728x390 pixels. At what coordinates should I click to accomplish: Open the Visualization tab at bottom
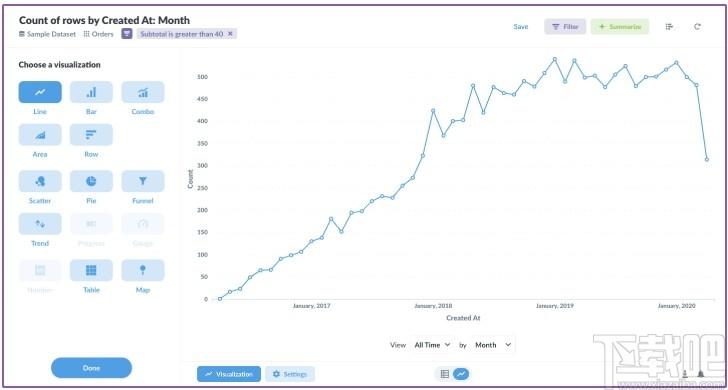[229, 374]
